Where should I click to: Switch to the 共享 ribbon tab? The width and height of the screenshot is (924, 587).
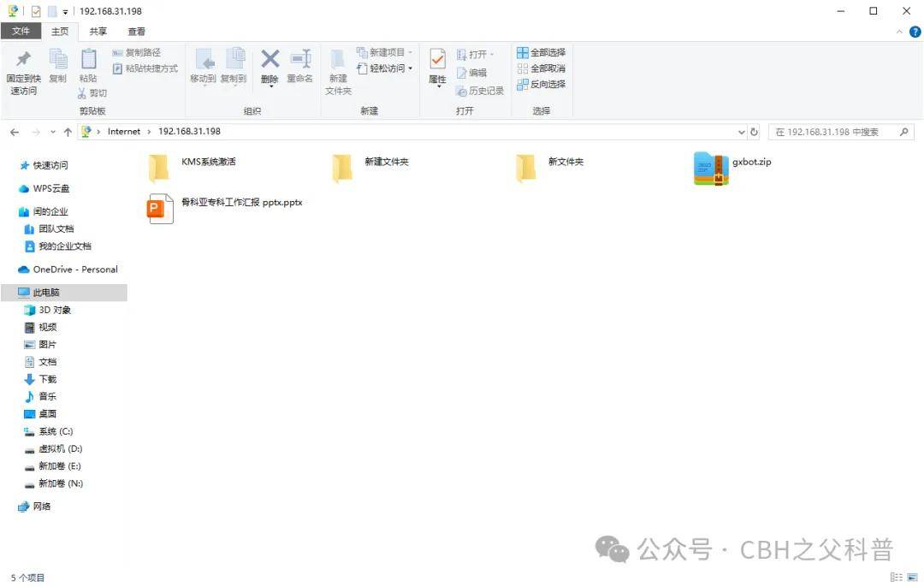point(98,32)
